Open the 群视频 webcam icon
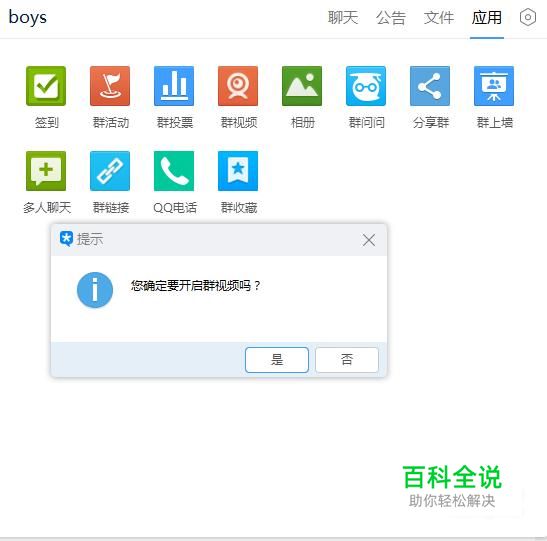Image resolution: width=547 pixels, height=541 pixels. tap(238, 86)
